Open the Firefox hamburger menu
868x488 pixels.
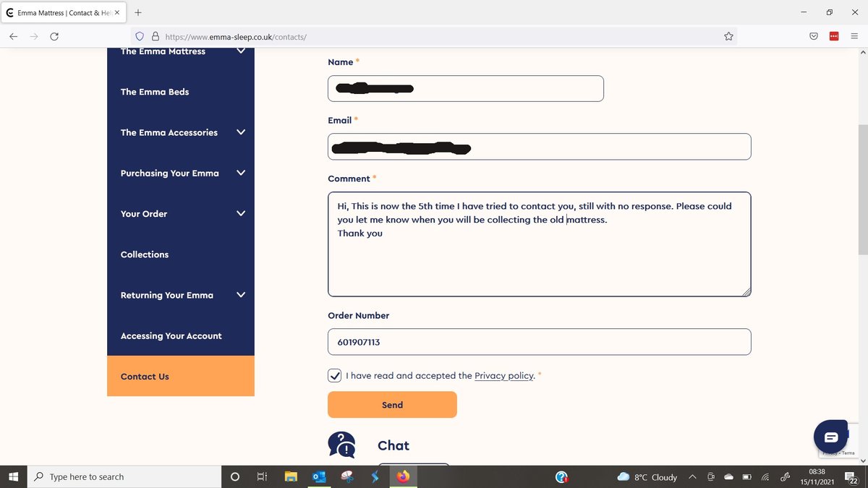click(x=854, y=36)
